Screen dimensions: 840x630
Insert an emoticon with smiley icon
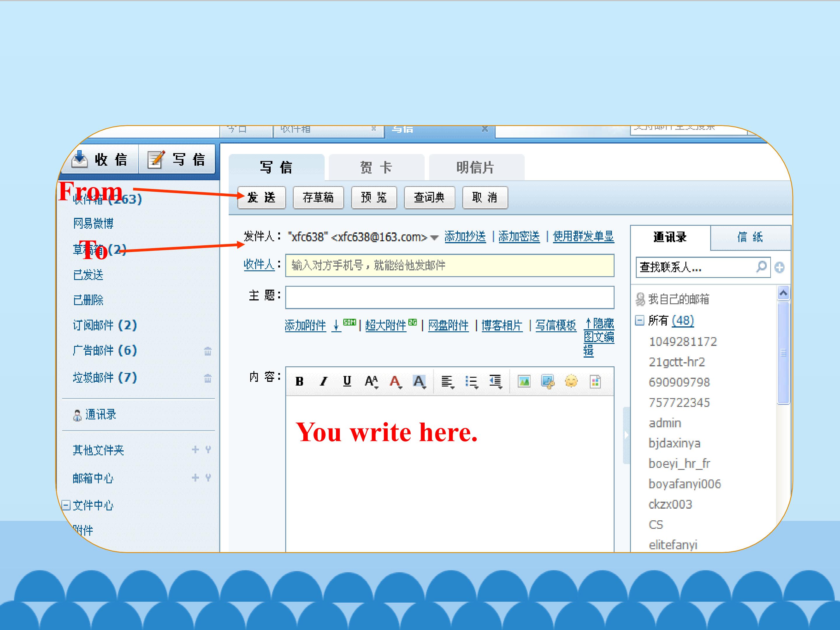point(571,381)
